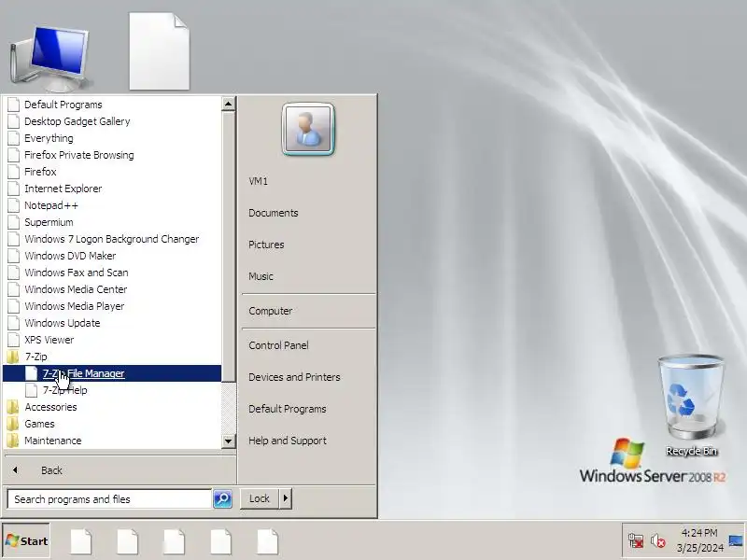
Task: Launch XPS Viewer
Action: pyautogui.click(x=112, y=340)
